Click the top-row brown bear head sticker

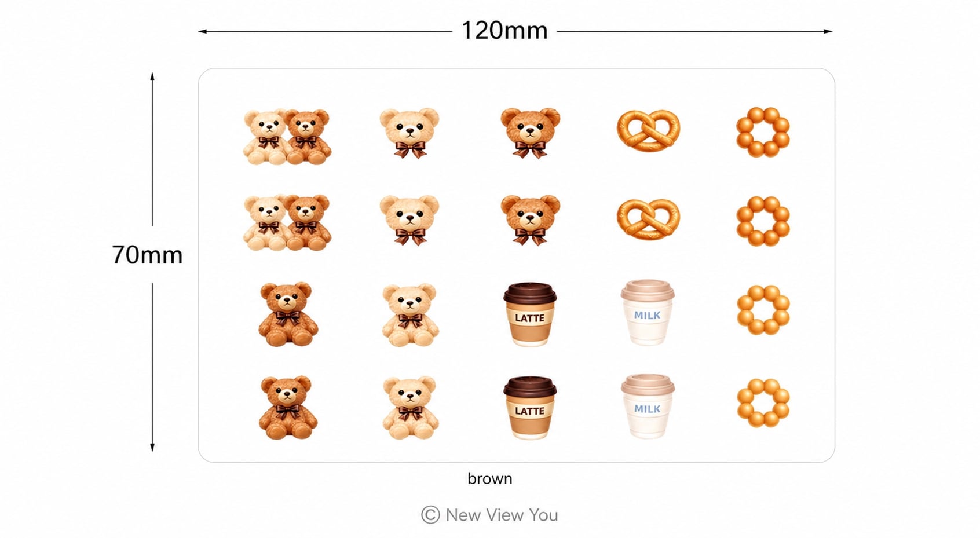[x=530, y=133]
